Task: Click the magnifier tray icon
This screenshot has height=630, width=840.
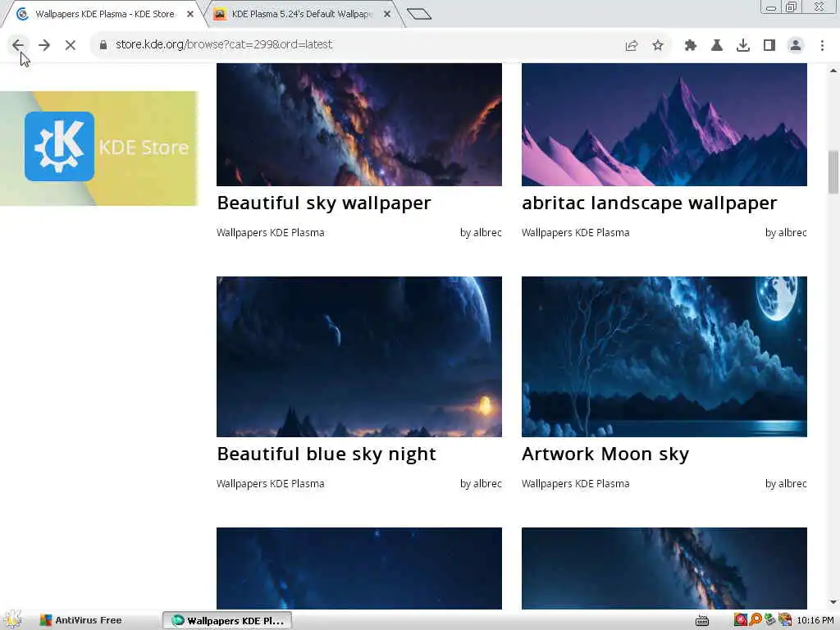Action: [x=756, y=620]
